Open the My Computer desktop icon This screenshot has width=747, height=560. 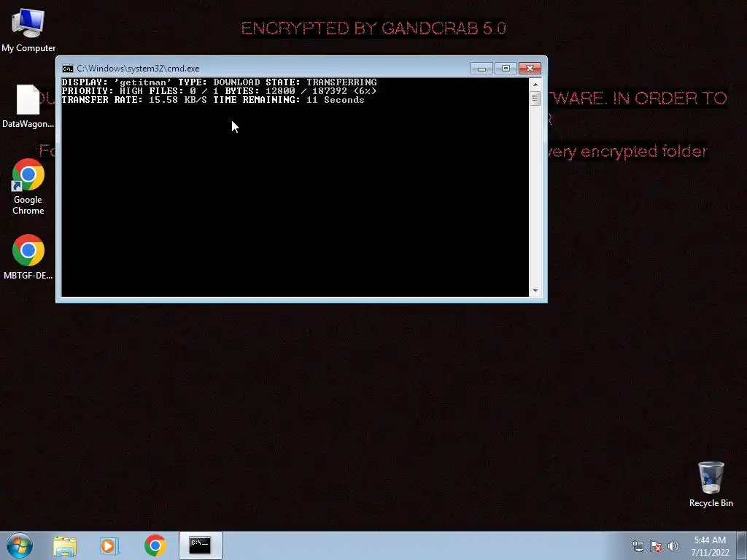tap(28, 30)
